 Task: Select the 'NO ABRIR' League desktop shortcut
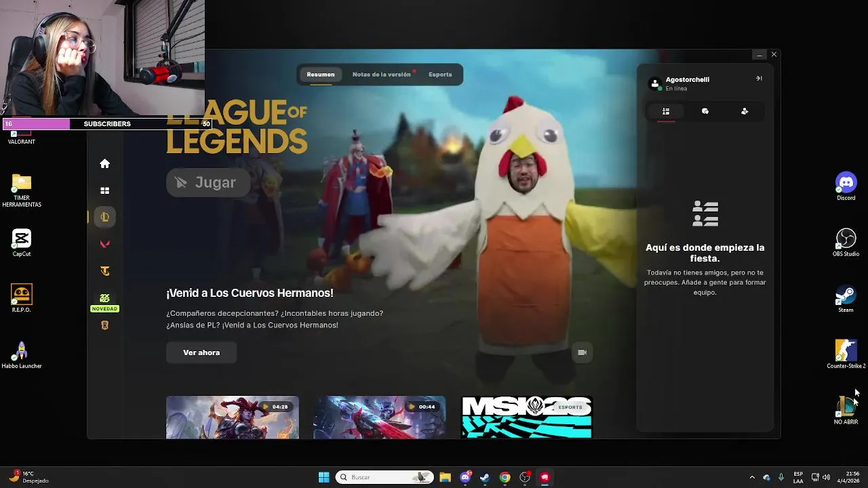(846, 411)
